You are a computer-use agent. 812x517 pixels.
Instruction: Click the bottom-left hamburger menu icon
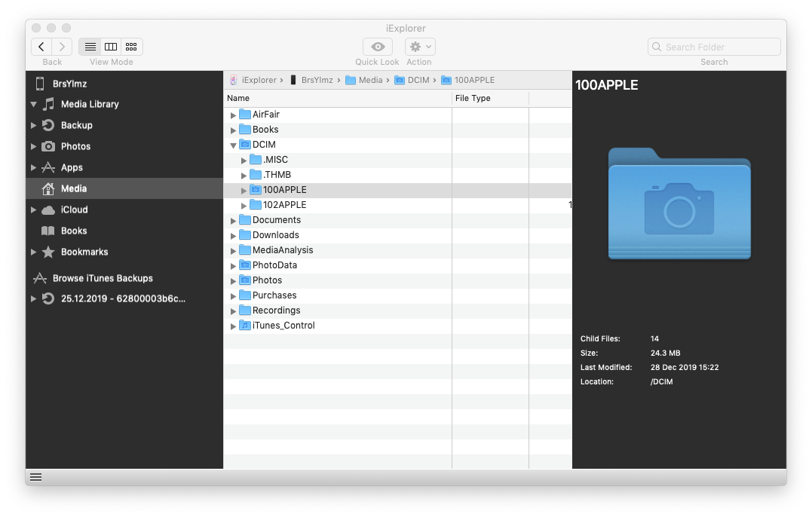(x=35, y=477)
